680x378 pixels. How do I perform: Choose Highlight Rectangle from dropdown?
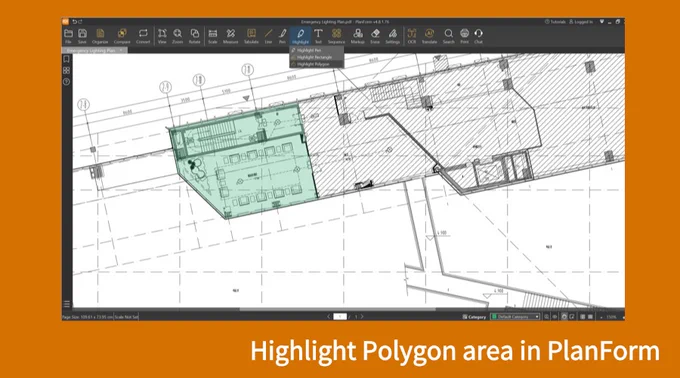(317, 57)
